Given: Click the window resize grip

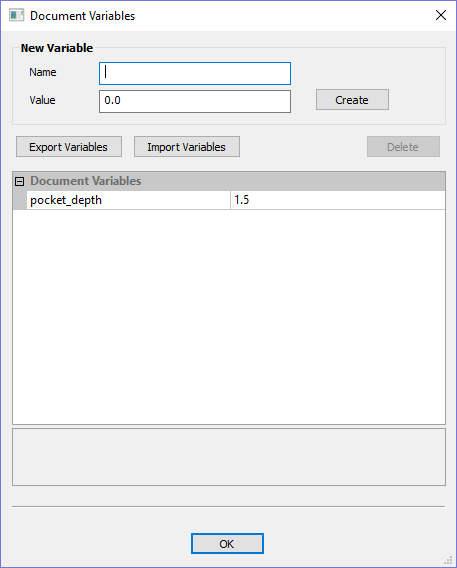Looking at the screenshot, I should [448, 560].
